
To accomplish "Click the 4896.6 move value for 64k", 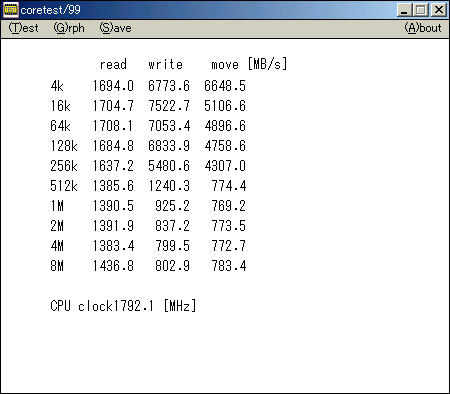I will [225, 126].
